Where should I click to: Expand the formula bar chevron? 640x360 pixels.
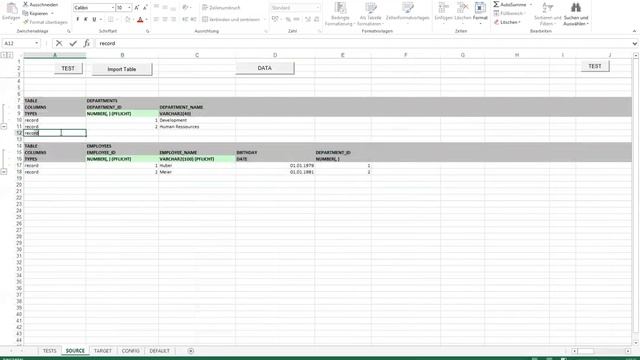634,43
